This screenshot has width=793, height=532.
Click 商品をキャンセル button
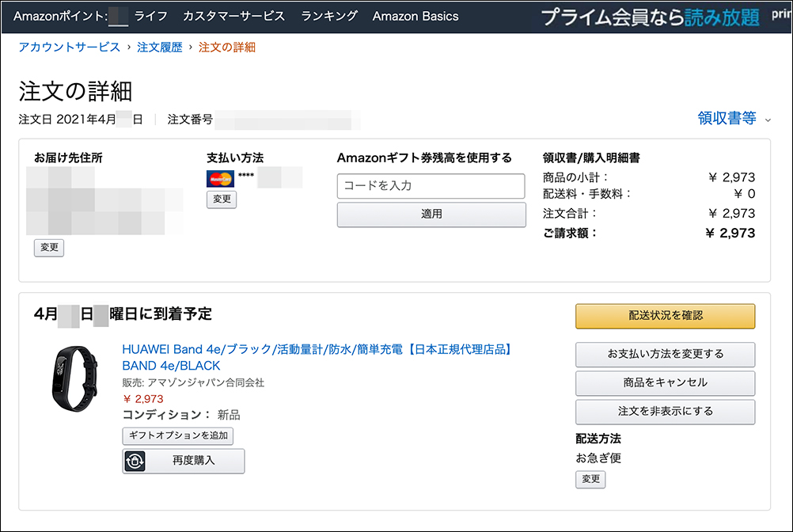(x=665, y=383)
